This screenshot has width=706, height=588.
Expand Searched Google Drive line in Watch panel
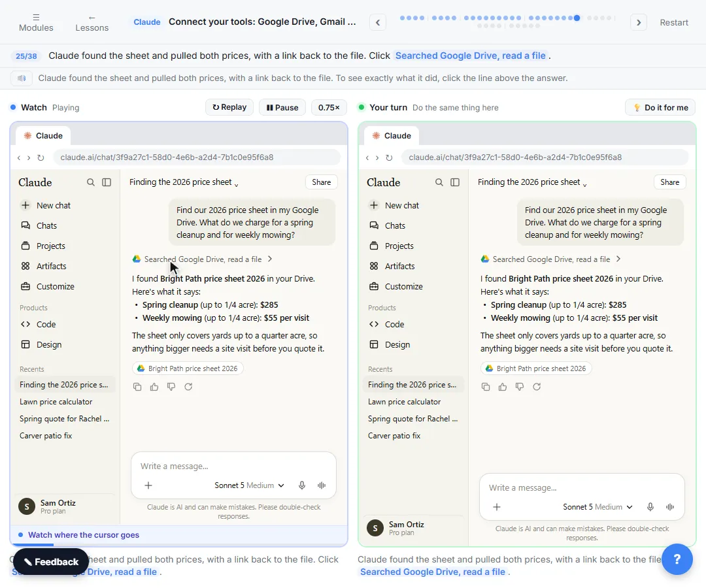202,259
